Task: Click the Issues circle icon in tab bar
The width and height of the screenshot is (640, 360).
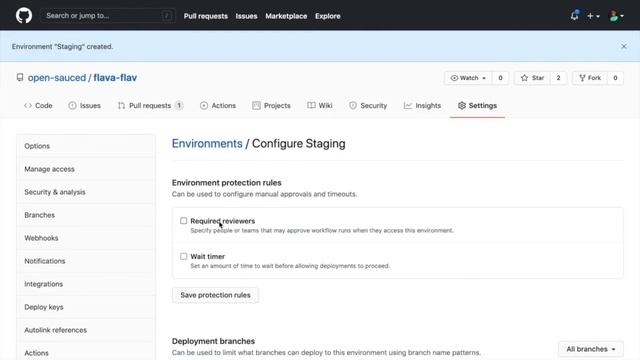Action: click(x=72, y=105)
